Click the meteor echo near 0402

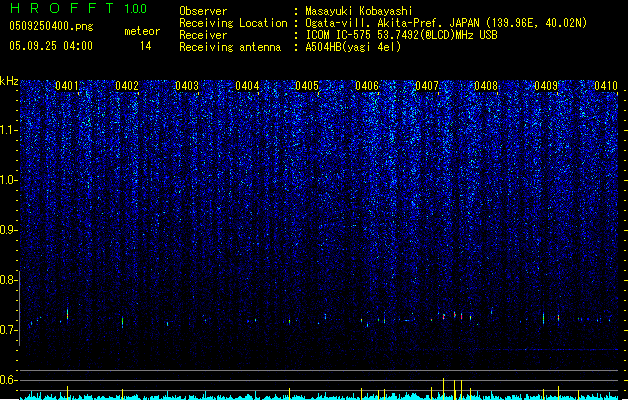click(x=122, y=322)
